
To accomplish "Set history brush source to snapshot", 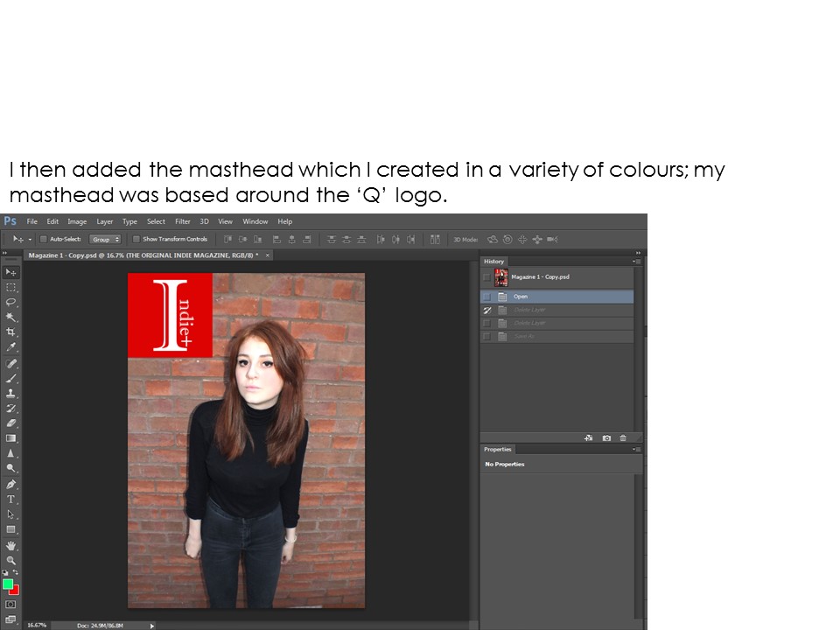I will (486, 277).
